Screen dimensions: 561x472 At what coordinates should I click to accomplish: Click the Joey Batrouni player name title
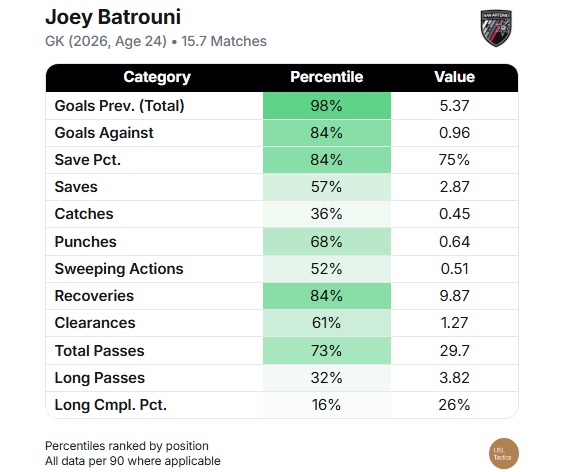point(113,17)
